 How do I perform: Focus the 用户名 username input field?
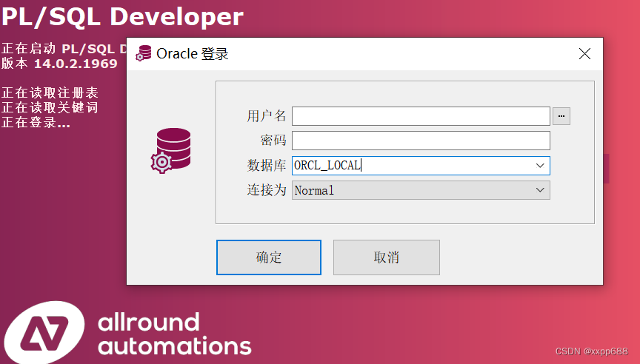click(421, 116)
